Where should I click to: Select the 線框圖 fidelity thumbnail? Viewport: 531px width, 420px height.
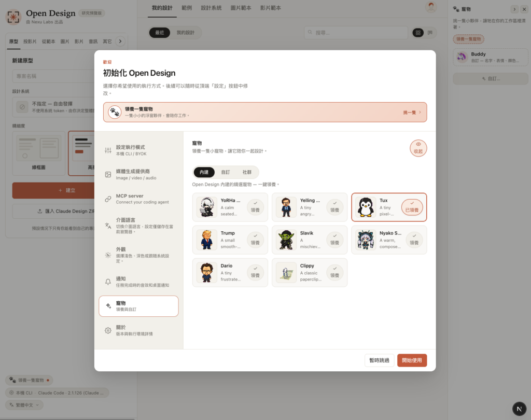tap(38, 153)
